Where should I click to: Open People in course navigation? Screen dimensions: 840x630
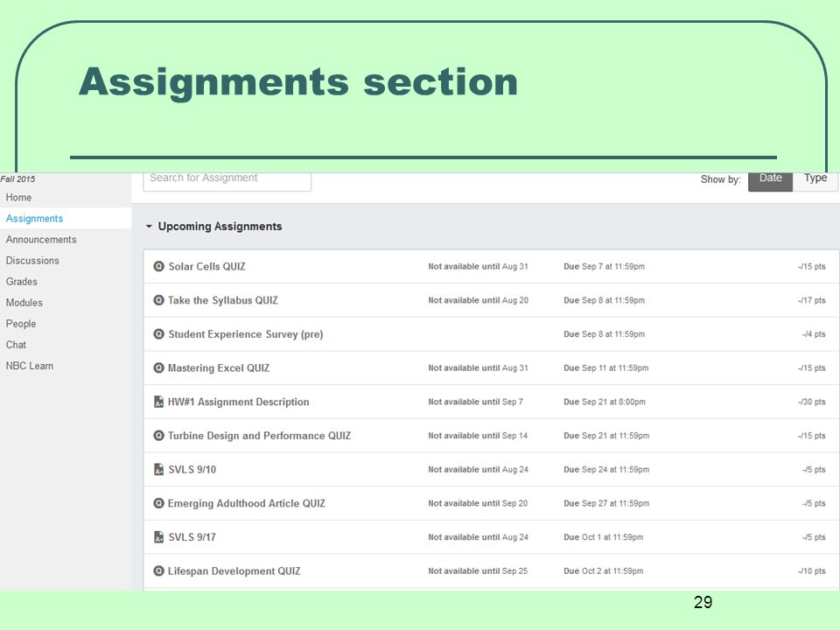point(21,324)
